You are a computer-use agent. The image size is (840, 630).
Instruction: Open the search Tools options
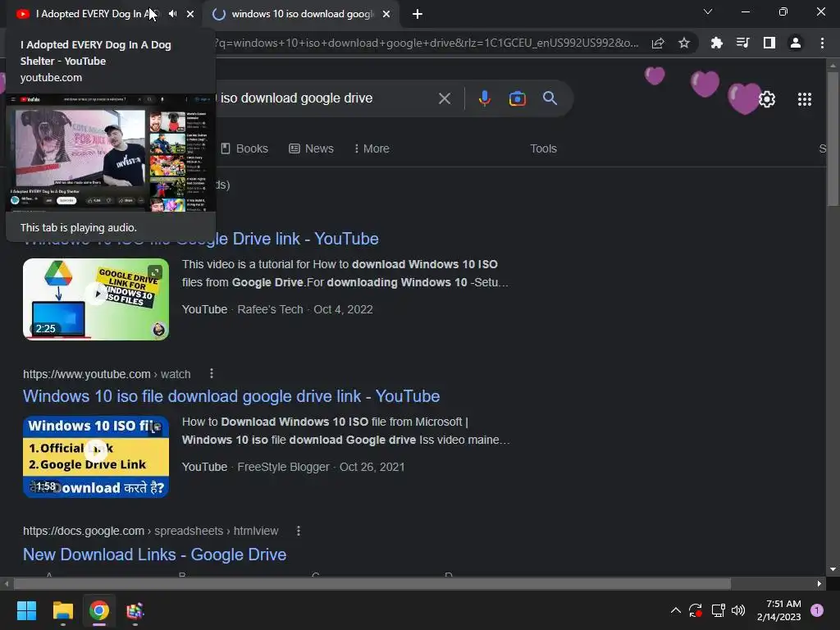pyautogui.click(x=543, y=148)
